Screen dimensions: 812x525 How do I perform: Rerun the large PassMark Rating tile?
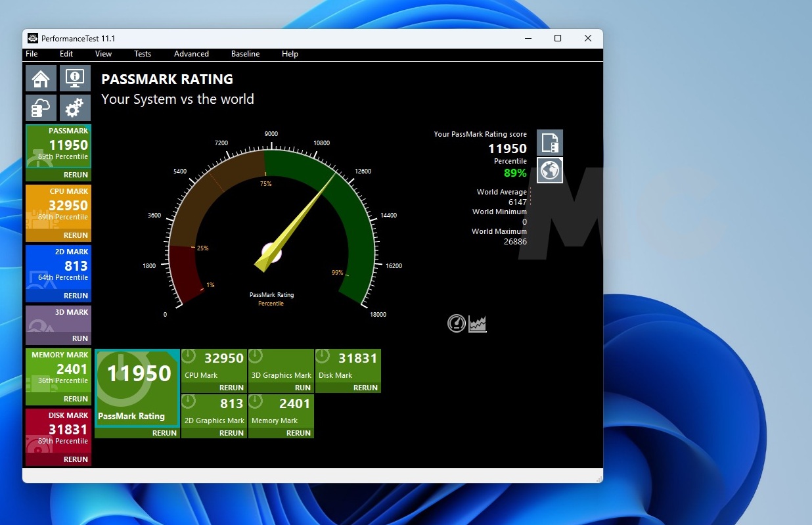tap(164, 433)
